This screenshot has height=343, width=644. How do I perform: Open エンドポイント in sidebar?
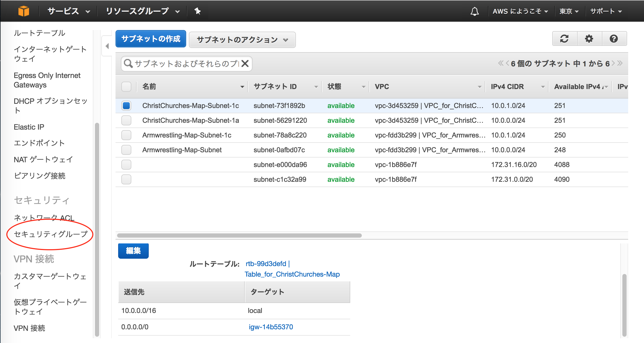pyautogui.click(x=39, y=143)
